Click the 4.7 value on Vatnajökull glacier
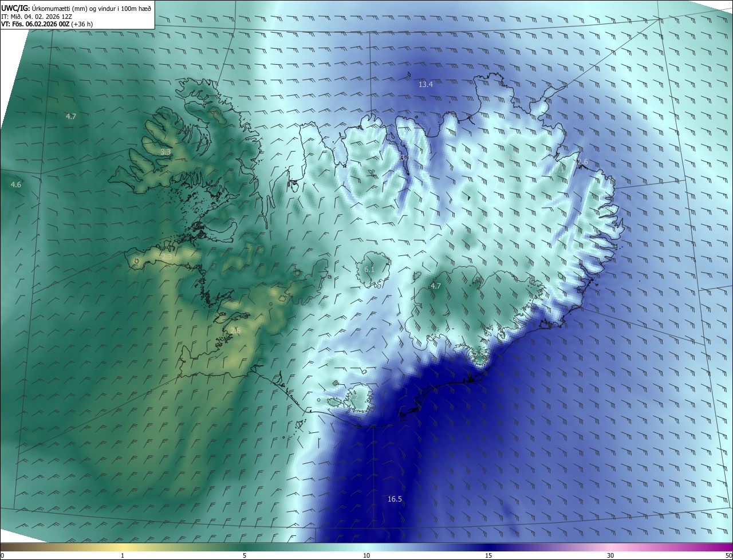The height and width of the screenshot is (560, 733). click(x=436, y=286)
